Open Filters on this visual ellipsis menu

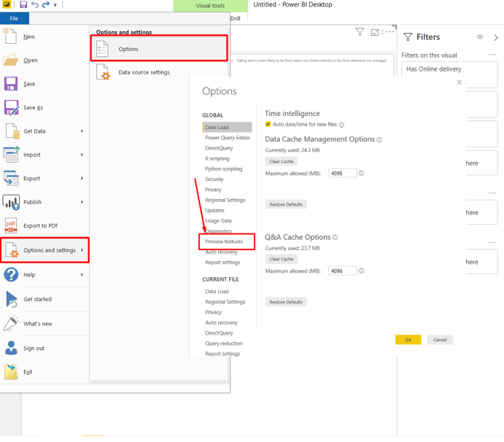pyautogui.click(x=492, y=55)
